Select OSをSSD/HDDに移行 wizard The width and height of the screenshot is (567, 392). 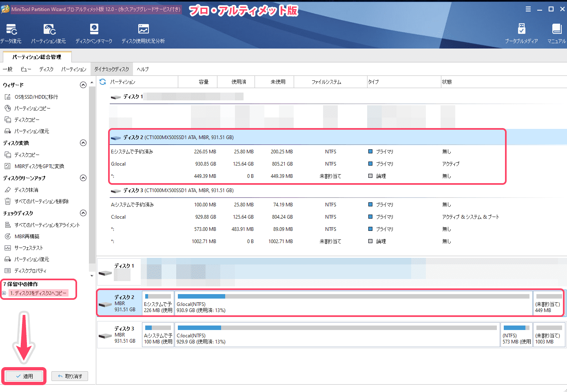[x=36, y=97]
